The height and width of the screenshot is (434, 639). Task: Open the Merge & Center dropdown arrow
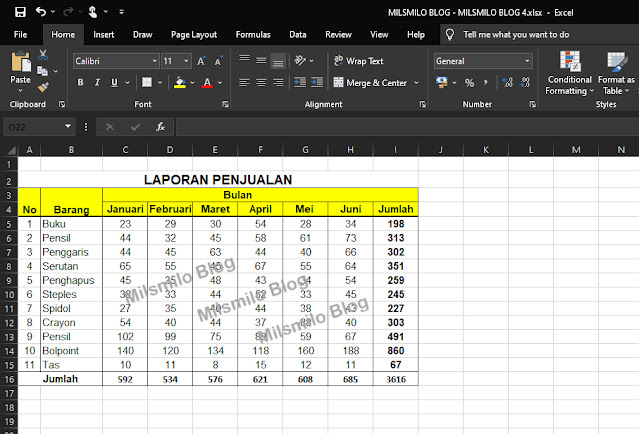[416, 83]
